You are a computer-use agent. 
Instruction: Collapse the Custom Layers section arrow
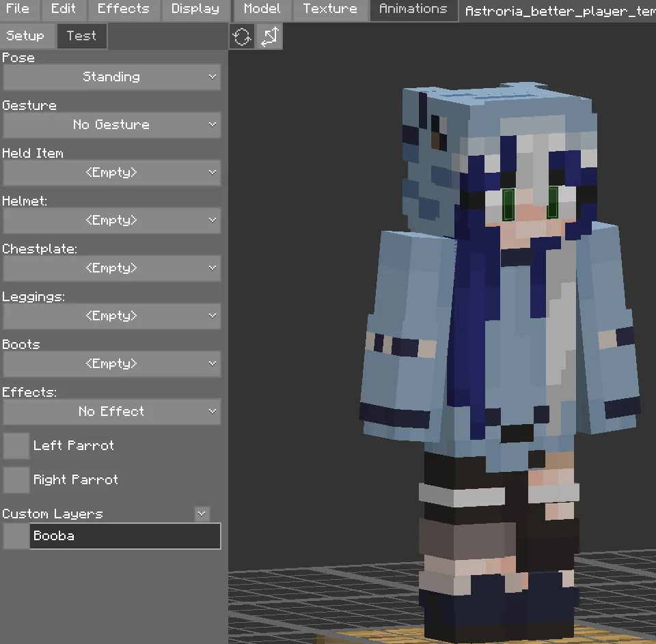point(202,514)
